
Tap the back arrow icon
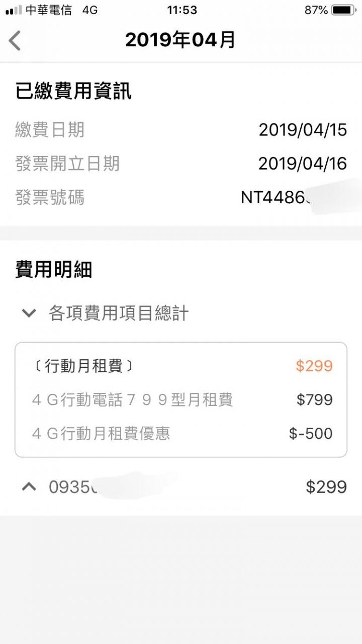click(x=15, y=40)
